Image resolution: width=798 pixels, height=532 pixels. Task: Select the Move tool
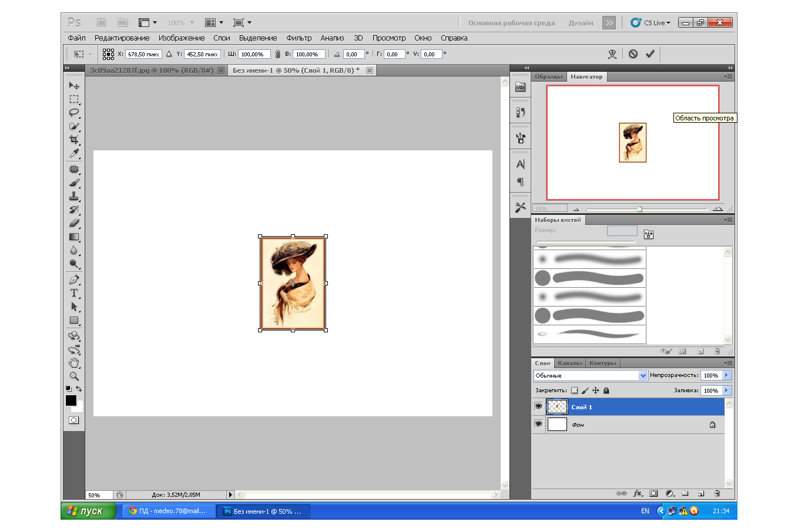coord(74,86)
